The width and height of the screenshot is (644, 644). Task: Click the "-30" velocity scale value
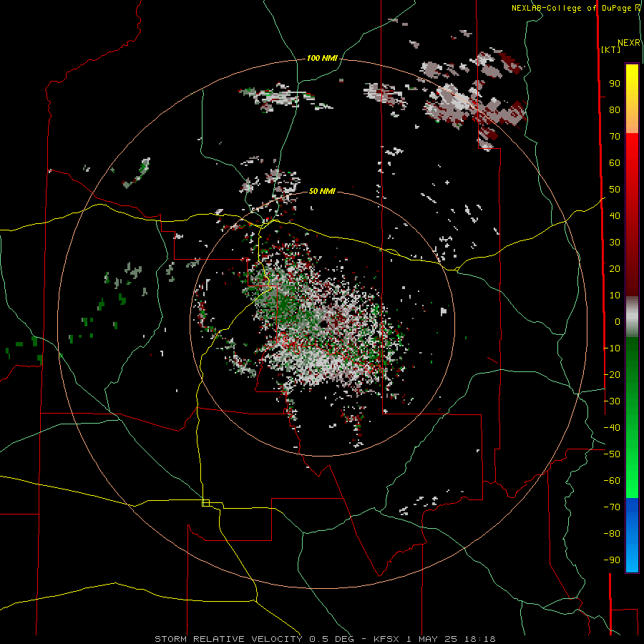pyautogui.click(x=612, y=401)
